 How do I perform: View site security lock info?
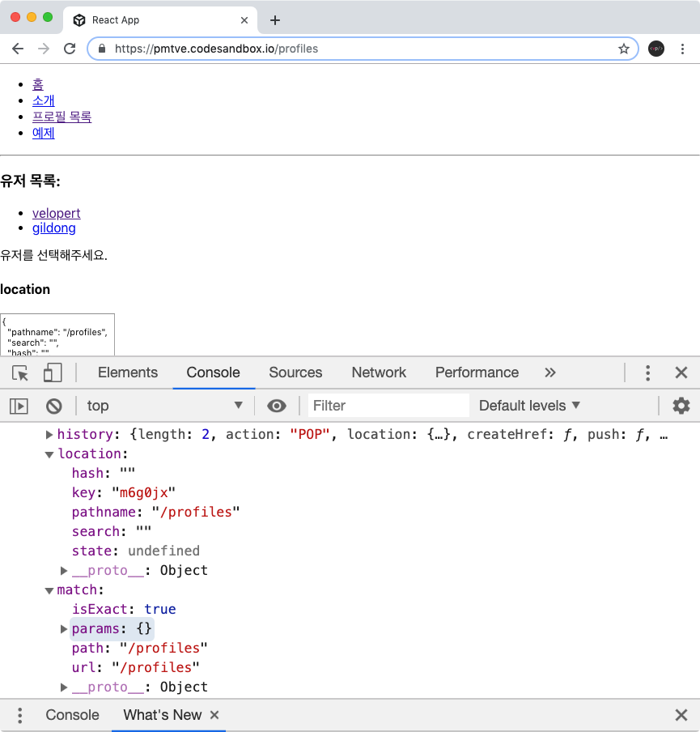coord(102,49)
